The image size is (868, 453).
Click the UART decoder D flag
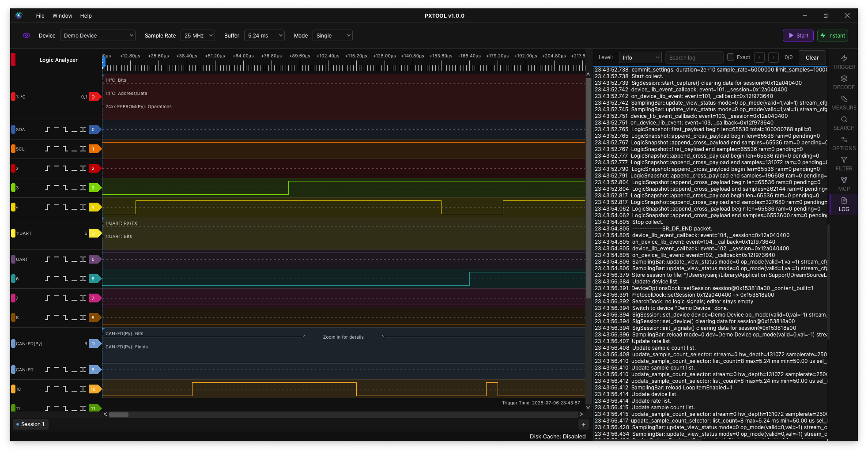coord(95,233)
